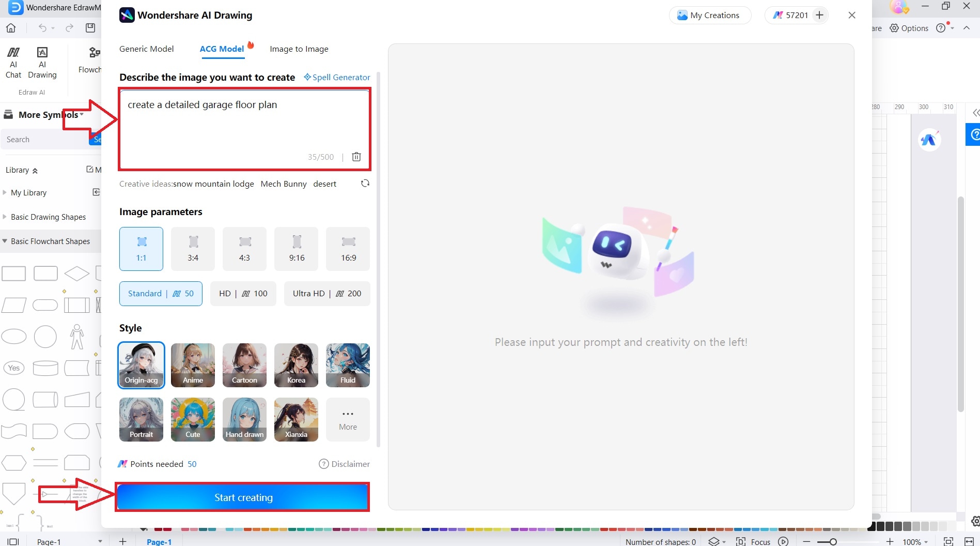
Task: Open the Spell Generator link
Action: [x=337, y=77]
